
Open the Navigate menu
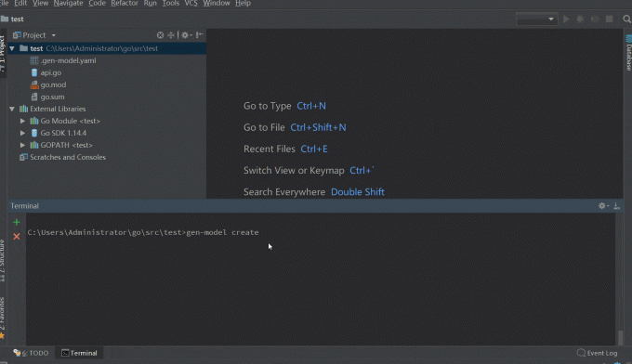(68, 3)
